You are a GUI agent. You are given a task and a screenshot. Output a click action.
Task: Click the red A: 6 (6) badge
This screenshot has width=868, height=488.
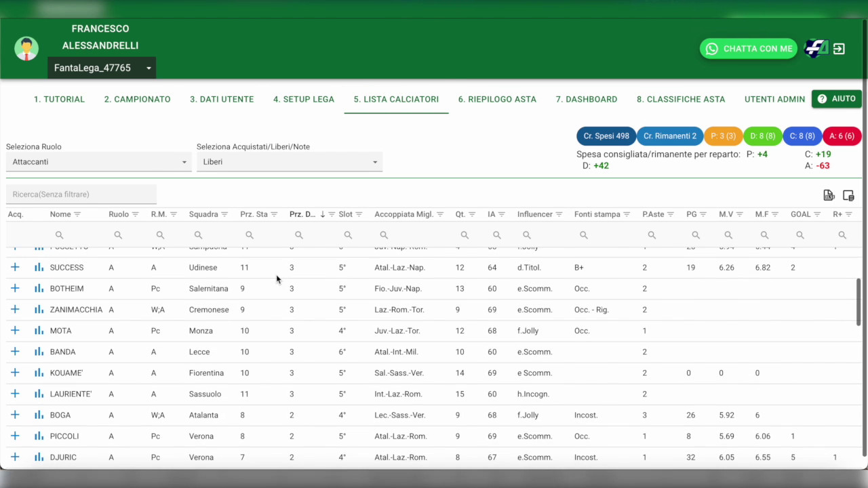(842, 136)
